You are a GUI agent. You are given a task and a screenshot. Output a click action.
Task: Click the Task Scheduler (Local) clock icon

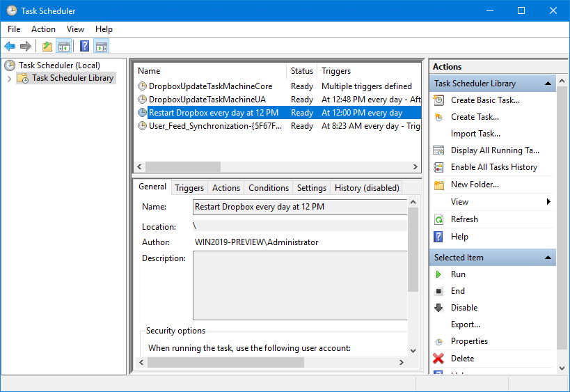pyautogui.click(x=10, y=65)
